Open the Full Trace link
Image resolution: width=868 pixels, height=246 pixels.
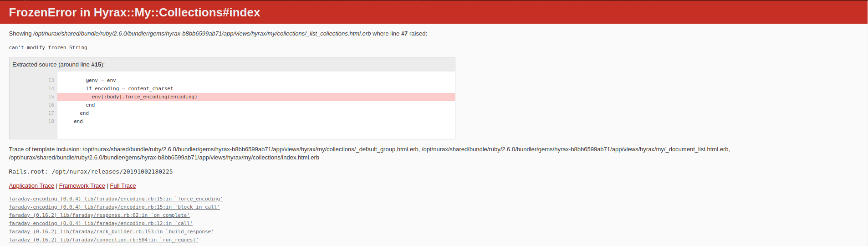coord(123,186)
